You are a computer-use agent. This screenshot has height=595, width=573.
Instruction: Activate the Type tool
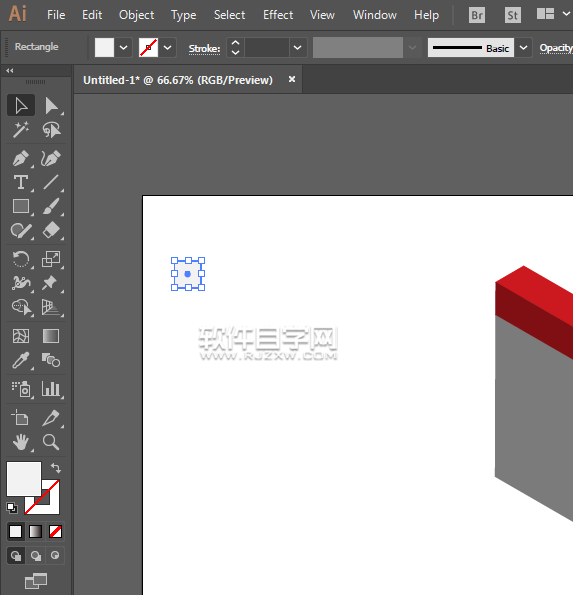(x=21, y=183)
